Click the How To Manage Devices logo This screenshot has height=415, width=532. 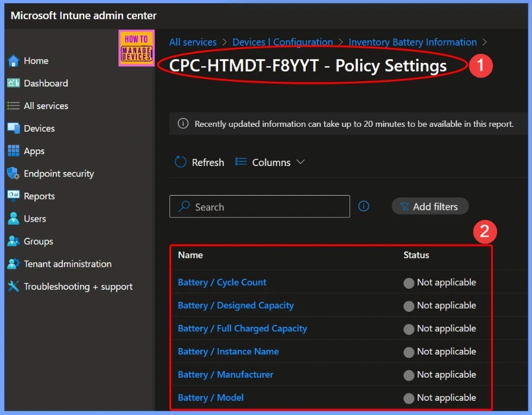point(136,48)
